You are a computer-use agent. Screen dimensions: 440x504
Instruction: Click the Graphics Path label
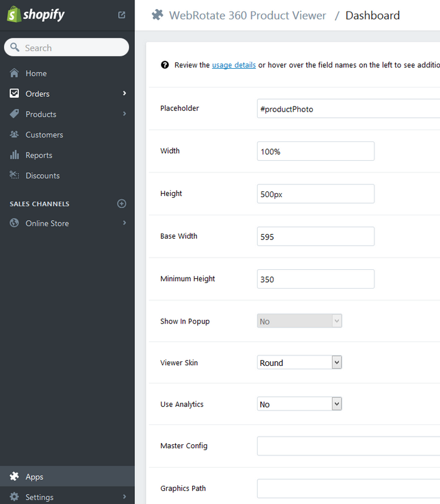pyautogui.click(x=183, y=488)
